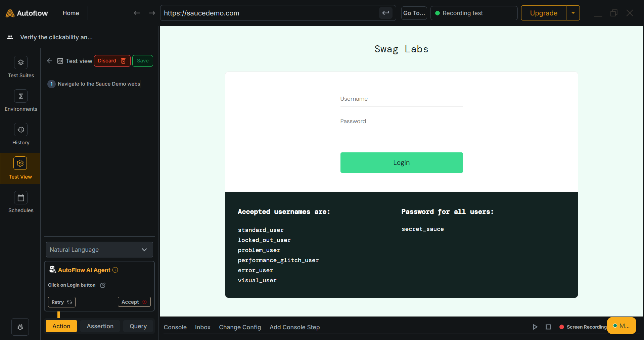Open the Inbox tab
644x340 pixels.
[x=203, y=327]
